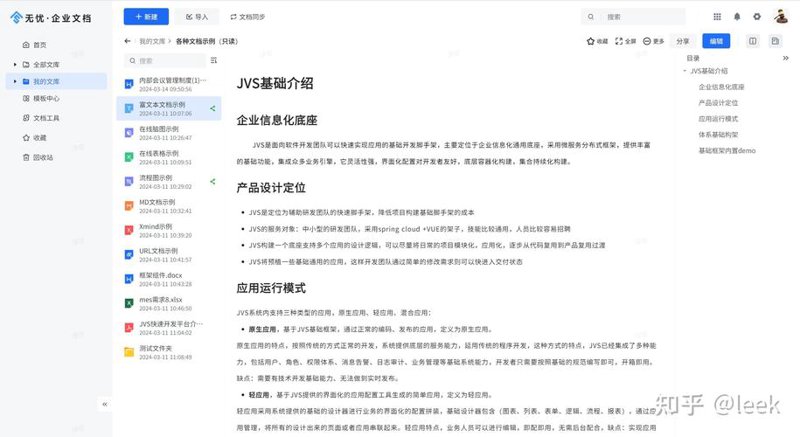Click the Word icon of 框架组件.docx

(x=129, y=279)
